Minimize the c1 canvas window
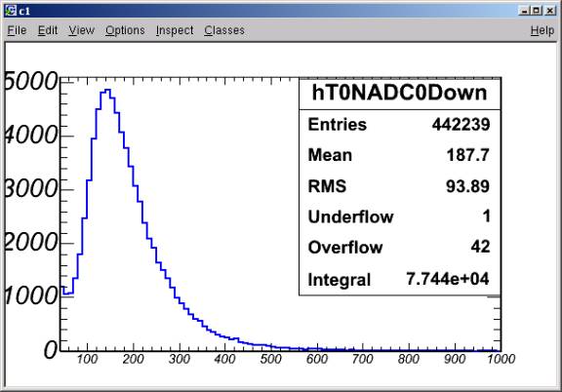The image size is (562, 392). pyautogui.click(x=524, y=11)
